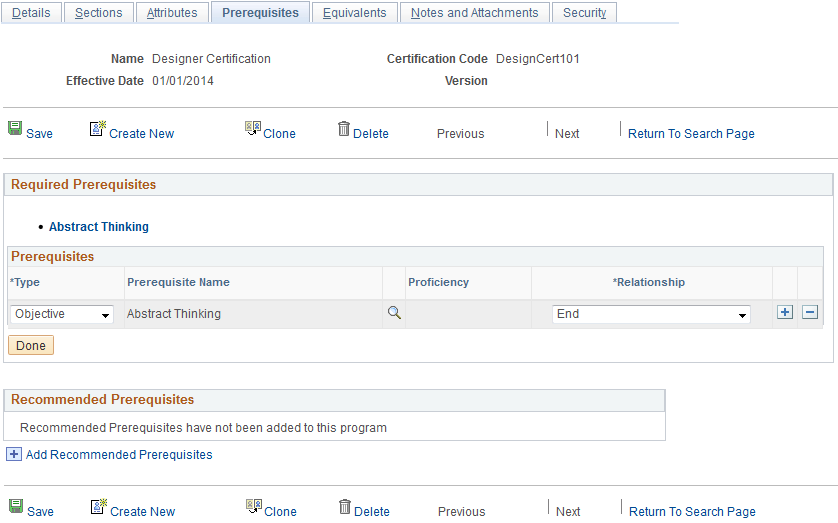Click the DesignCert101 certification code value
Viewport: 838px width, 523px height.
click(538, 59)
